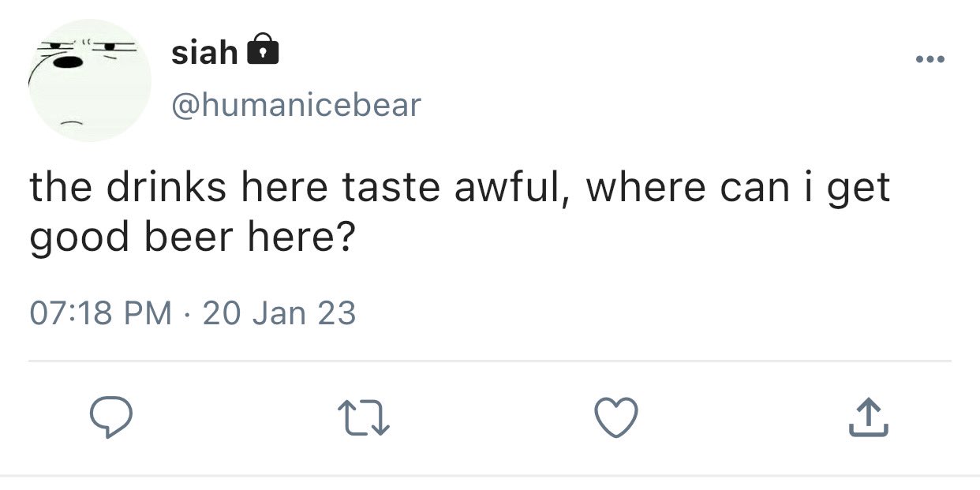Start a comment using the reply bubble
Image resolution: width=980 pixels, height=490 pixels.
click(109, 417)
